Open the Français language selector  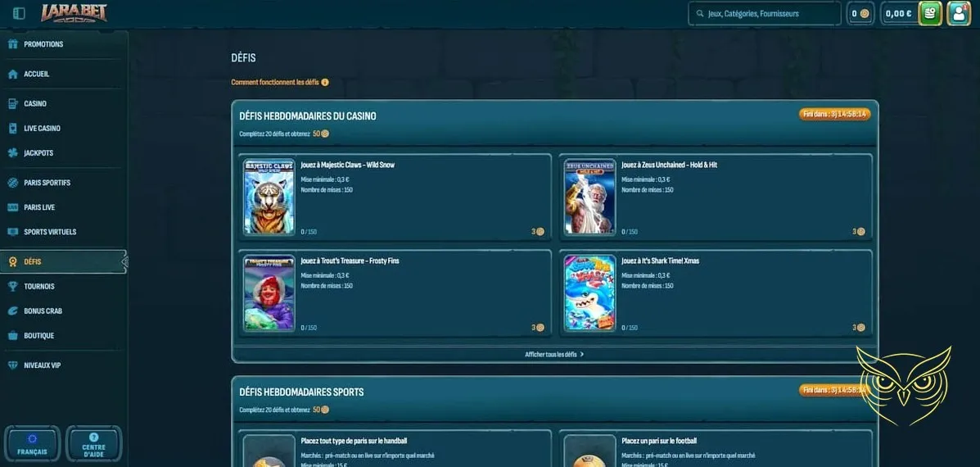click(x=33, y=443)
